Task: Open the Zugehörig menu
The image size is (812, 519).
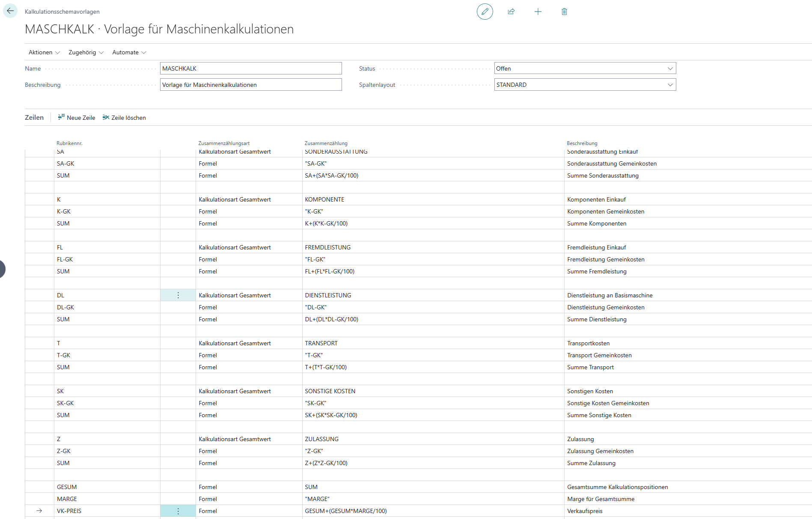Action: point(86,52)
